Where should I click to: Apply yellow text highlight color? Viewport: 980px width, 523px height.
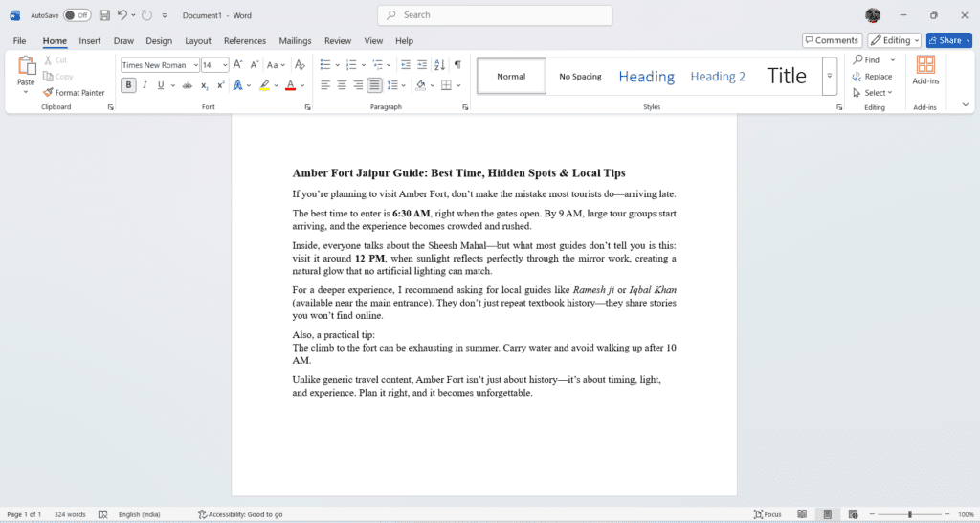click(264, 85)
